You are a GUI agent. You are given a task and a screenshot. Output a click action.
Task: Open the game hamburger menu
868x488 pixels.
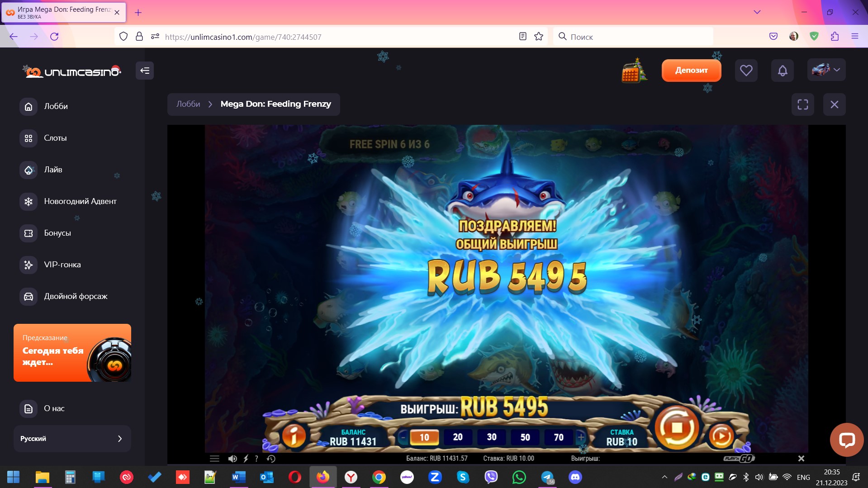(x=214, y=459)
